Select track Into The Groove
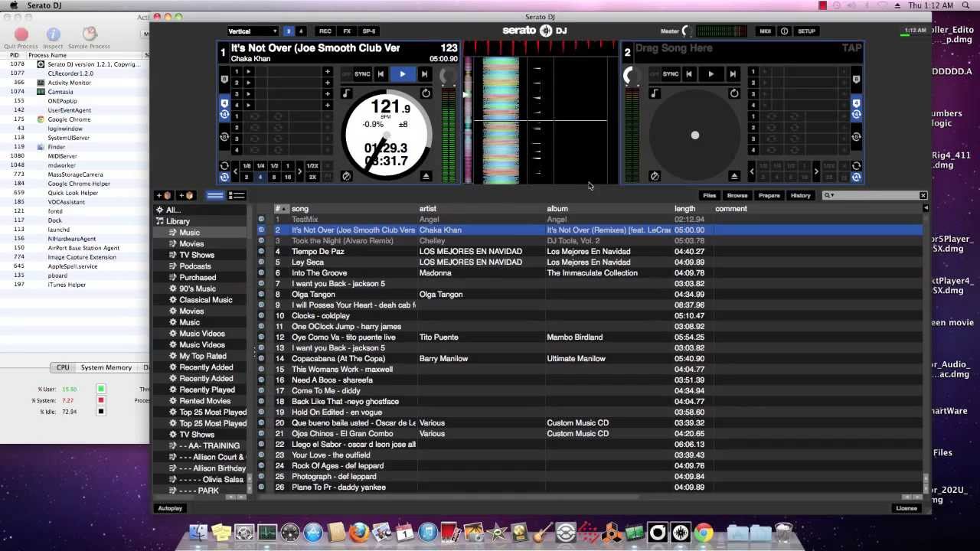Screen dimensions: 980x551 (319, 272)
